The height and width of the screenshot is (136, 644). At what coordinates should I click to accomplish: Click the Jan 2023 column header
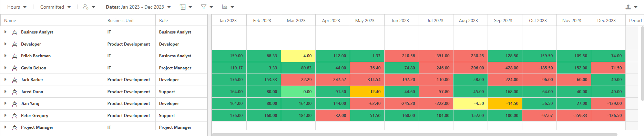click(229, 20)
